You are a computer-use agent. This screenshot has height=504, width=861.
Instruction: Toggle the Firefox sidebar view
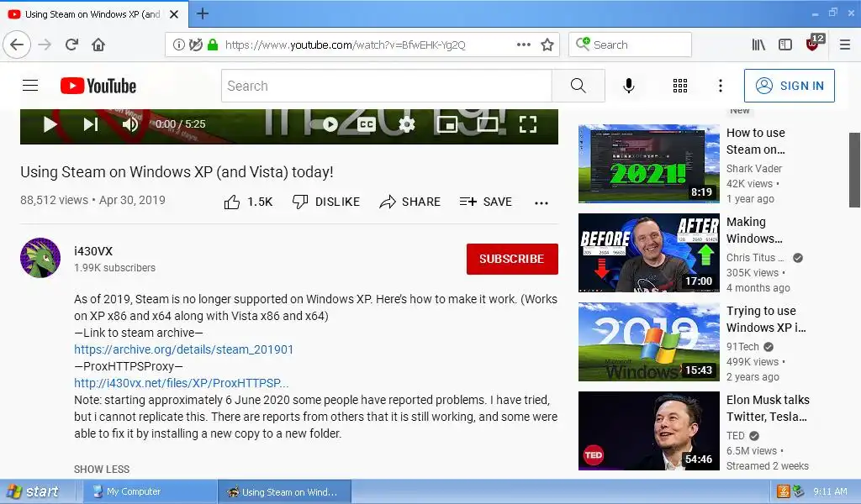pyautogui.click(x=785, y=45)
